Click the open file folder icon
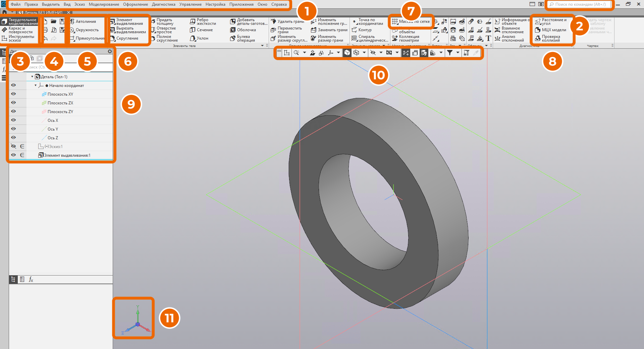 [x=54, y=21]
